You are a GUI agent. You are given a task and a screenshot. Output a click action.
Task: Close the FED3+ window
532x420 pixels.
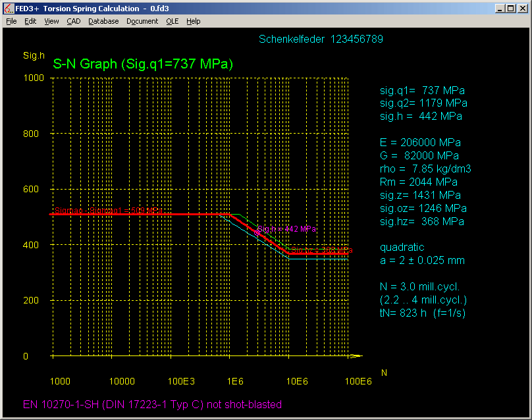point(523,8)
